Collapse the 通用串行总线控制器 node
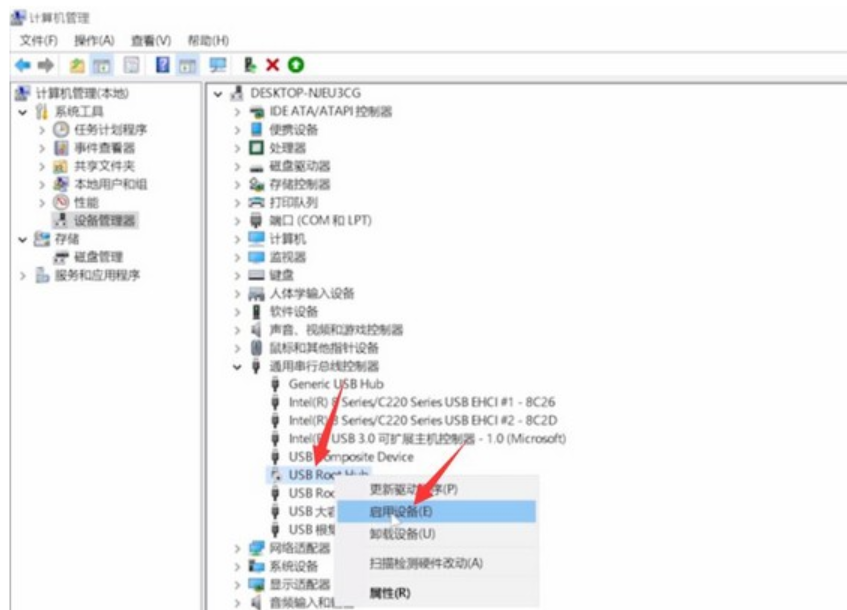The width and height of the screenshot is (847, 610). point(237,366)
